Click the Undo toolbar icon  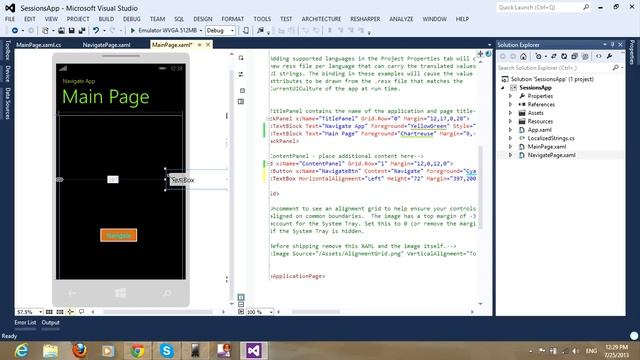point(96,31)
